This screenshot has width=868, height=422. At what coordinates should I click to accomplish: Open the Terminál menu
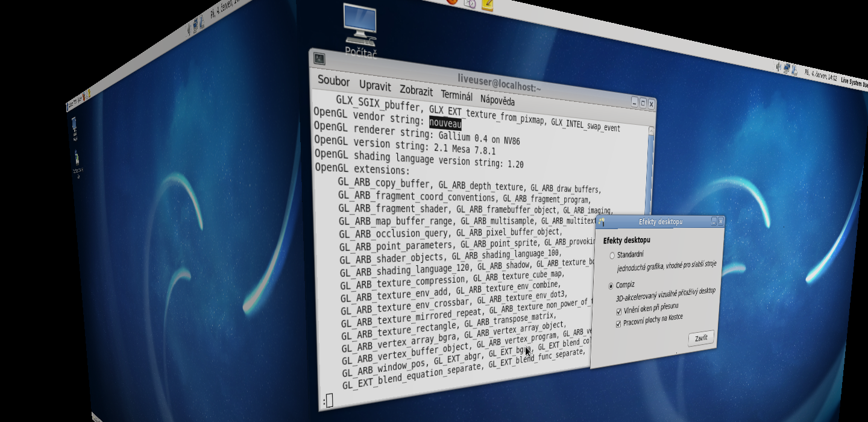coord(456,95)
